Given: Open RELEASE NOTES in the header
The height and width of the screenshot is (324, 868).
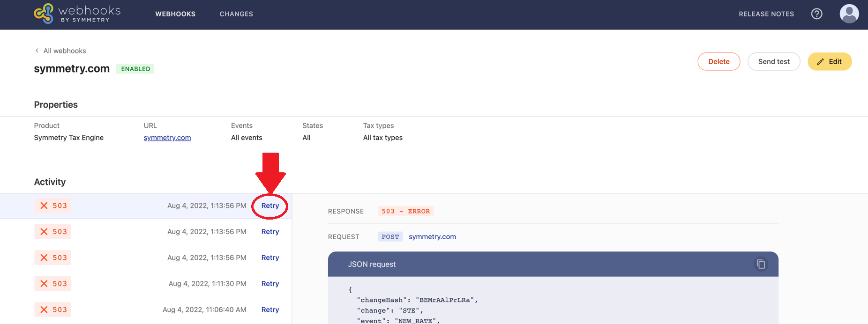Looking at the screenshot, I should pos(766,14).
